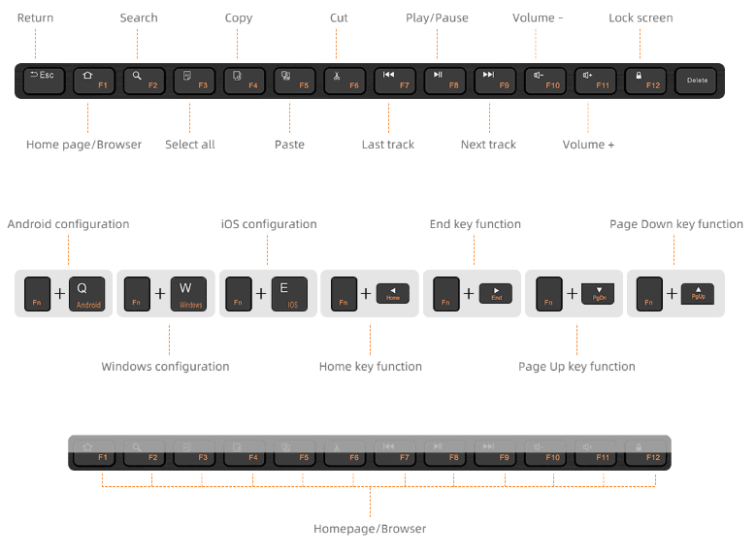
Task: Click the F8 play/pause key in the icon-labeled row
Action: (x=445, y=81)
